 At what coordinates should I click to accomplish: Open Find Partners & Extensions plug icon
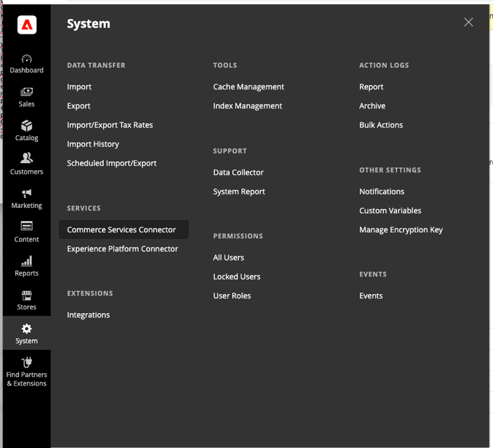click(x=27, y=362)
